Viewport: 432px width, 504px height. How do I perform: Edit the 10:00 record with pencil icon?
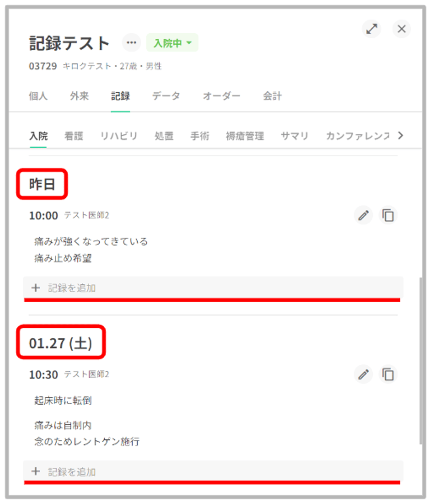pos(363,215)
